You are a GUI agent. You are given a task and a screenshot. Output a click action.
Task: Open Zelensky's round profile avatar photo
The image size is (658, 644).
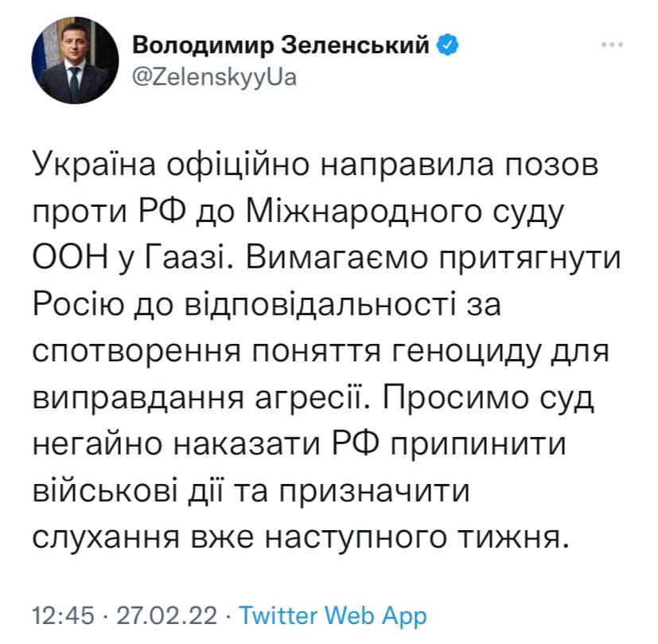(75, 60)
